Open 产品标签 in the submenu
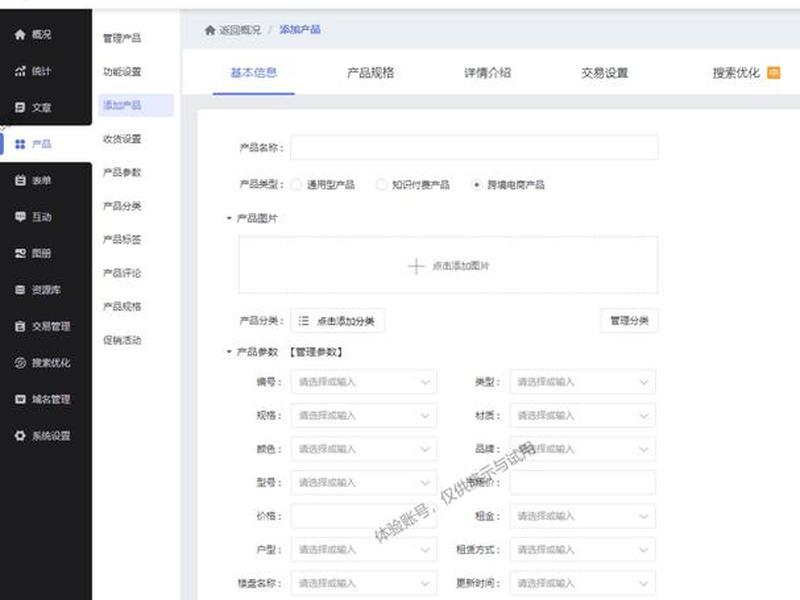The height and width of the screenshot is (600, 800). [122, 239]
